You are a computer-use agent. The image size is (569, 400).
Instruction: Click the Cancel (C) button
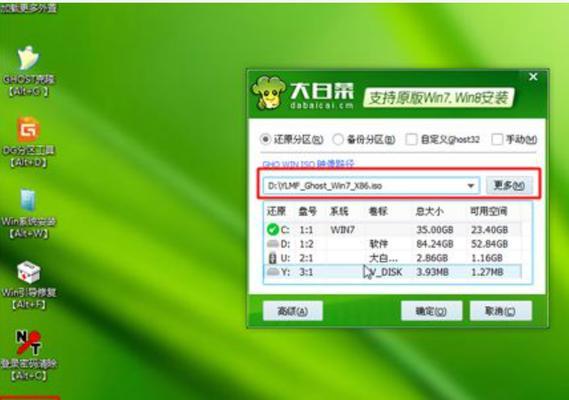pos(500,311)
